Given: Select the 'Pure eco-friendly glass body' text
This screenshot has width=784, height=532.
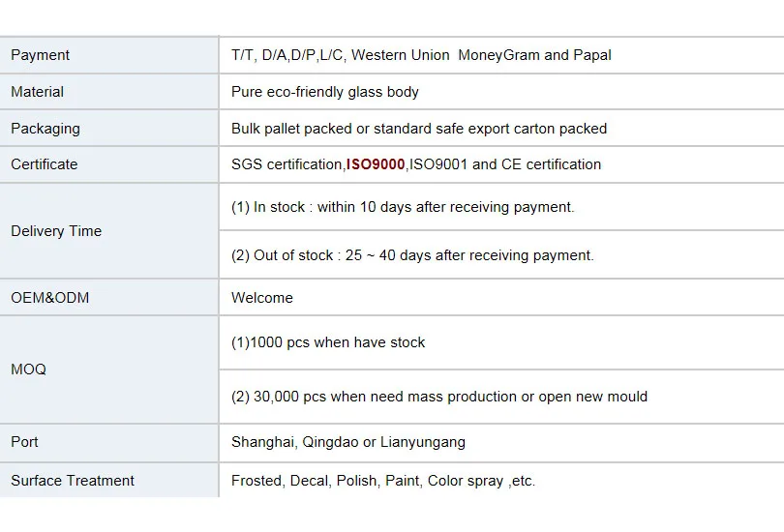Looking at the screenshot, I should pos(325,92).
